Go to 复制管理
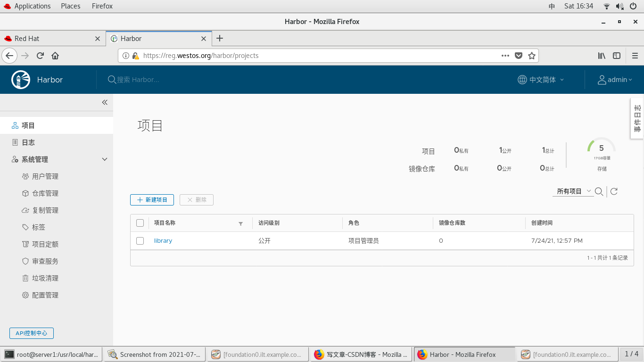The image size is (644, 362). [45, 210]
